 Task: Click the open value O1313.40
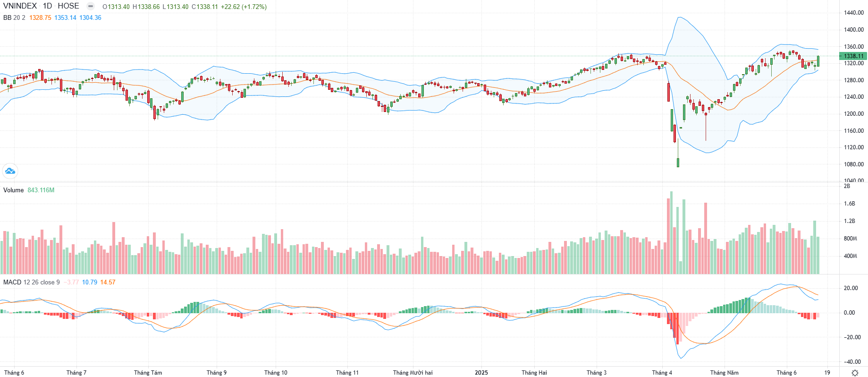coord(116,7)
